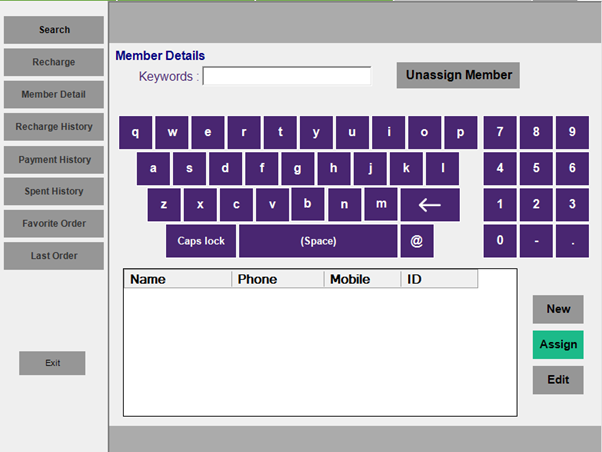Tap number 2 on keypad
The height and width of the screenshot is (452, 602).
pyautogui.click(x=536, y=205)
